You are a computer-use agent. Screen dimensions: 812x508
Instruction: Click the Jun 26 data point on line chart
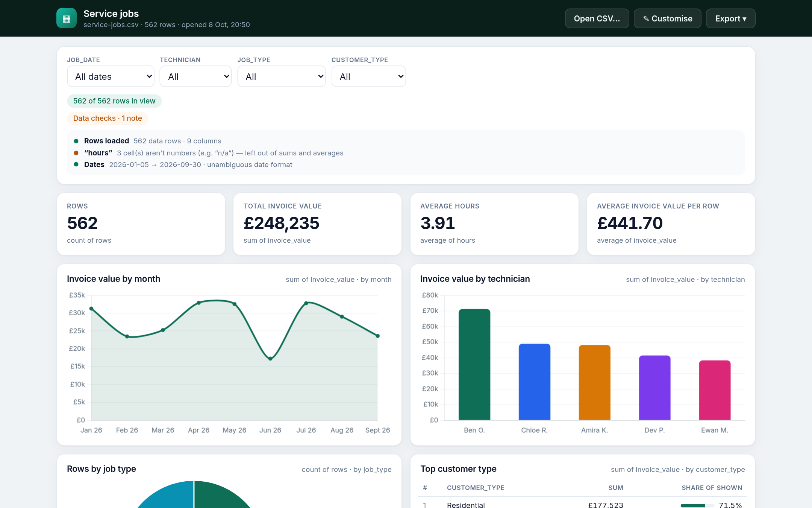[270, 359]
